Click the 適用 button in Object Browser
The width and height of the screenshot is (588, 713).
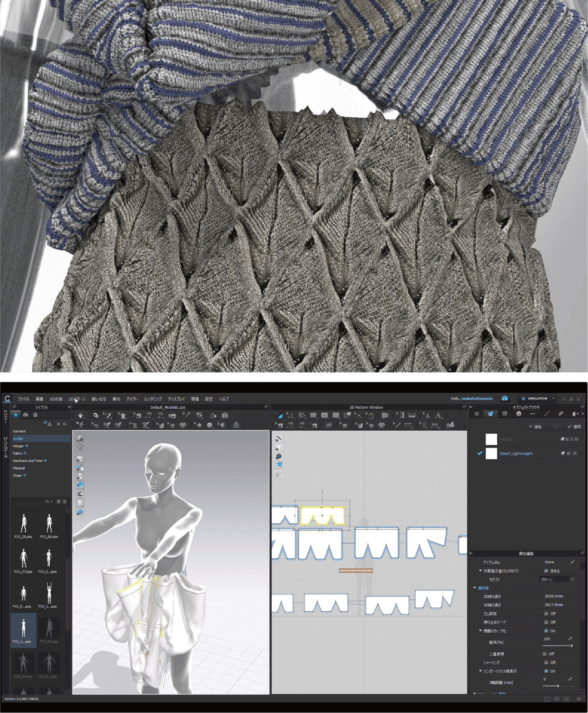coord(574,427)
